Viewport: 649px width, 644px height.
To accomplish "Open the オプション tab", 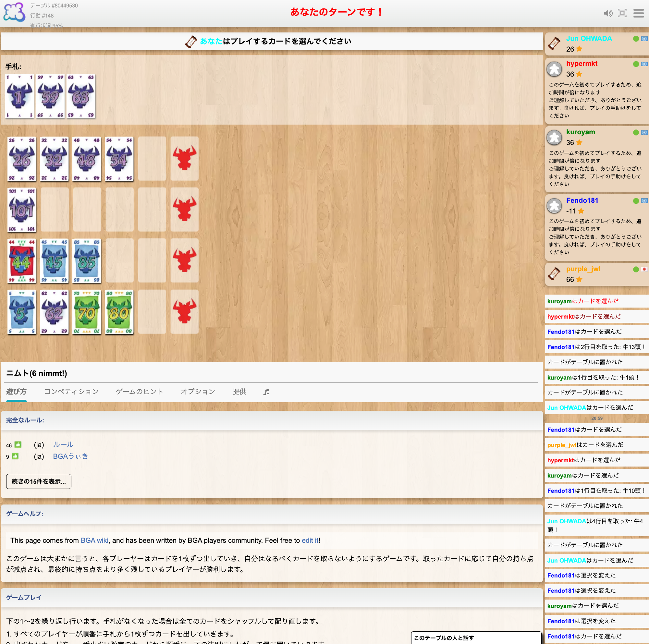I will click(x=198, y=392).
